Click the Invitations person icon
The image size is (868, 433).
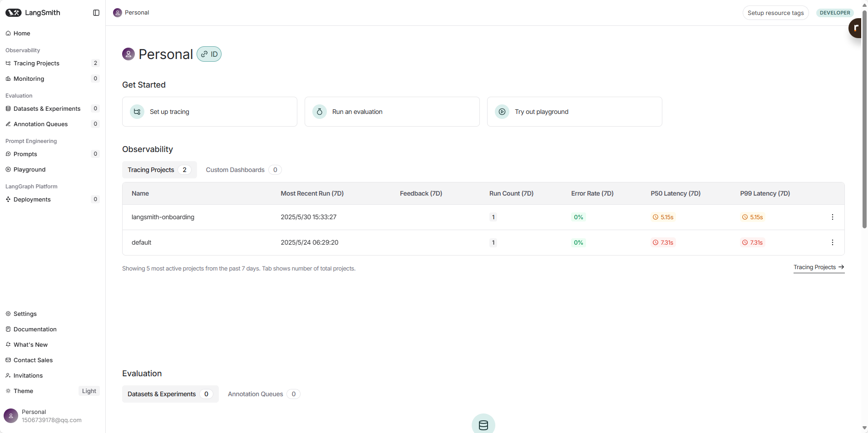pyautogui.click(x=8, y=375)
